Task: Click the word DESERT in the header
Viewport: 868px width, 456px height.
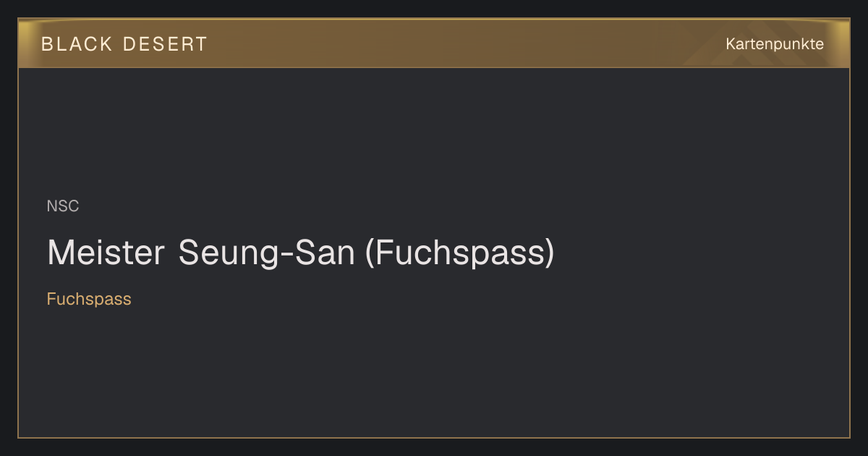Action: (x=165, y=44)
